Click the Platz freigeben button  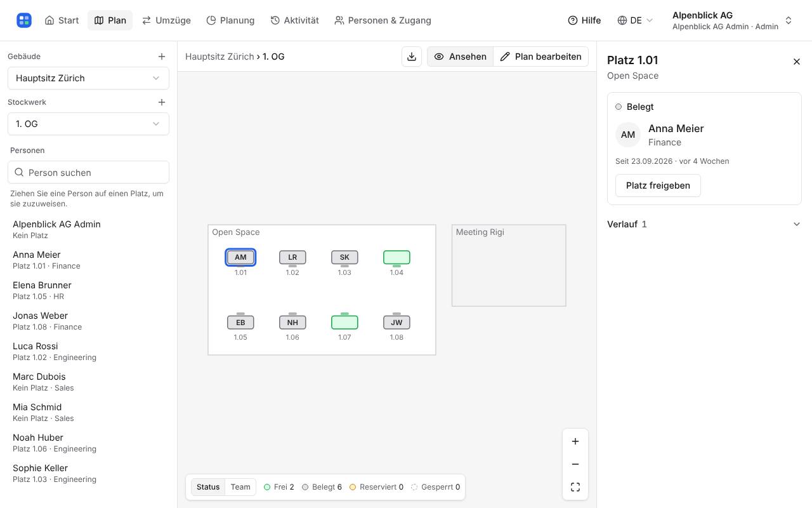click(x=658, y=185)
